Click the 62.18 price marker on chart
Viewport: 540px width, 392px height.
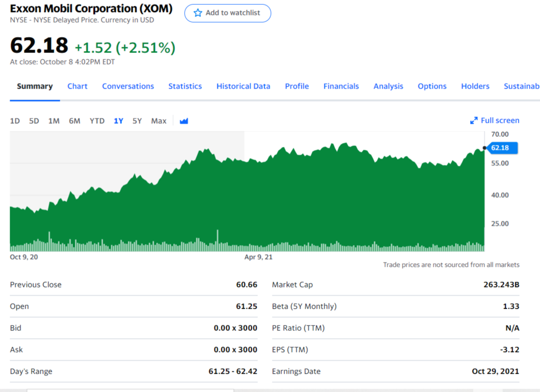[501, 148]
